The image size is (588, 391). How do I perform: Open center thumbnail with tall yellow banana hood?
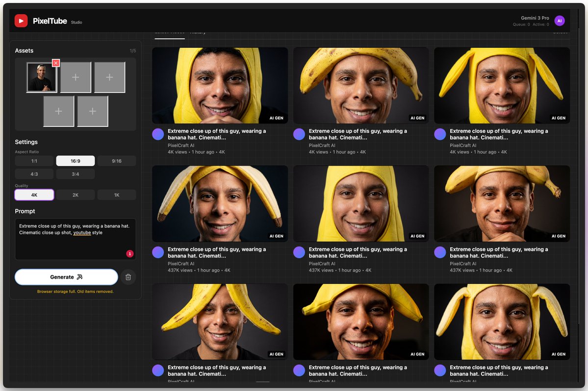(361, 203)
